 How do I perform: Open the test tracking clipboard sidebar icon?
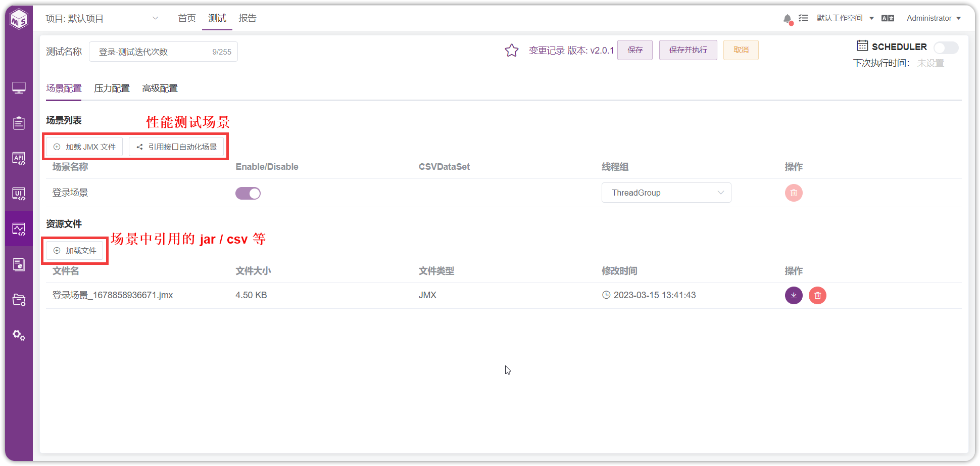click(19, 123)
